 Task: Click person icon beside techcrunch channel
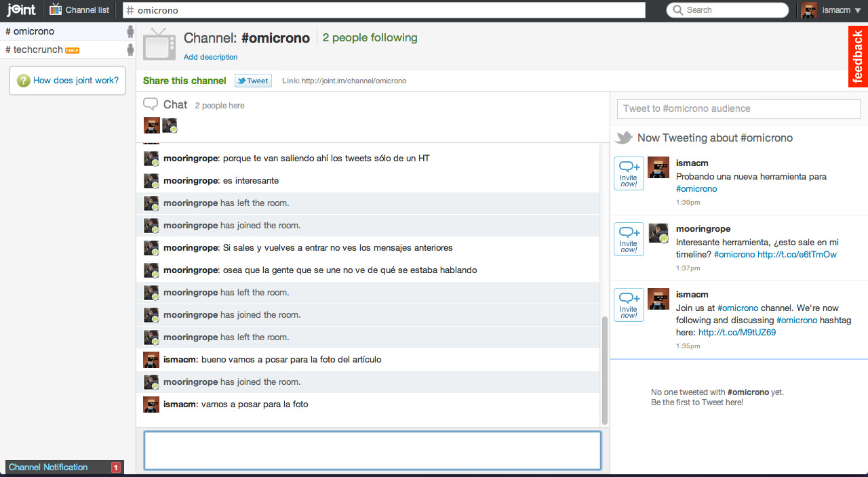click(x=130, y=49)
